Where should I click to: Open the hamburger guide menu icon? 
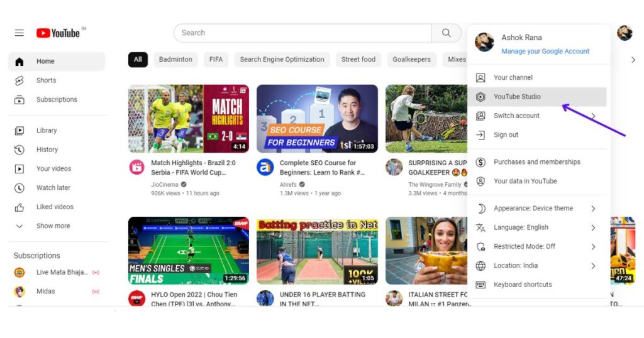pos(19,33)
